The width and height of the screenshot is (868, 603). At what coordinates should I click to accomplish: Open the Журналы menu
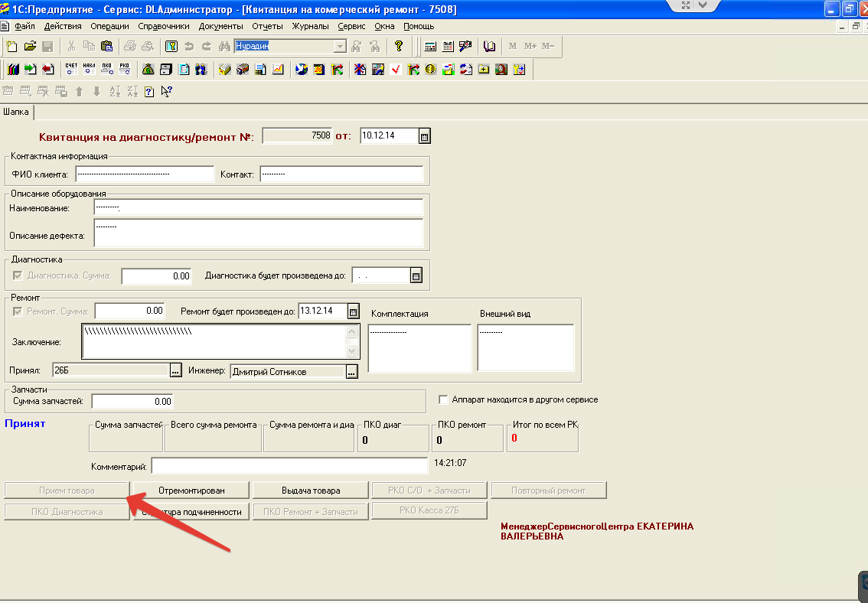[310, 26]
